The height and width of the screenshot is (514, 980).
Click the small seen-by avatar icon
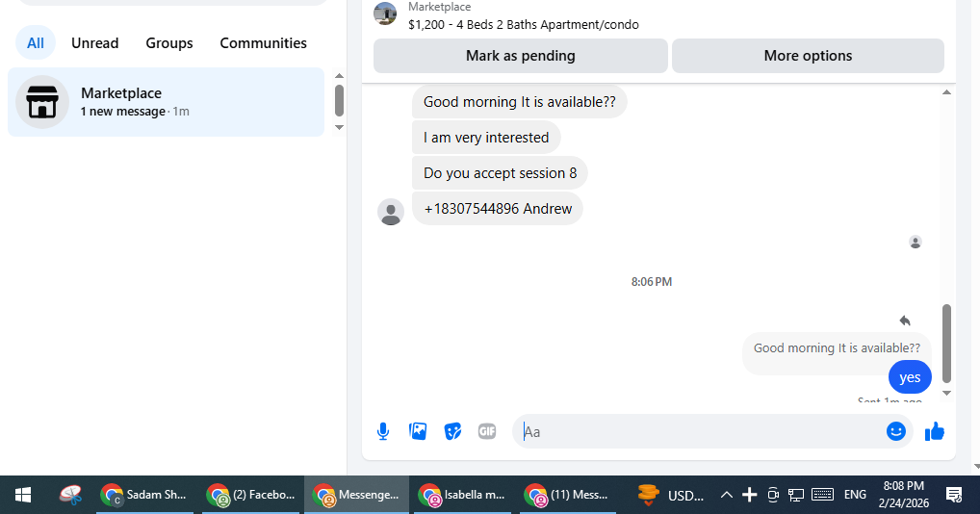915,243
